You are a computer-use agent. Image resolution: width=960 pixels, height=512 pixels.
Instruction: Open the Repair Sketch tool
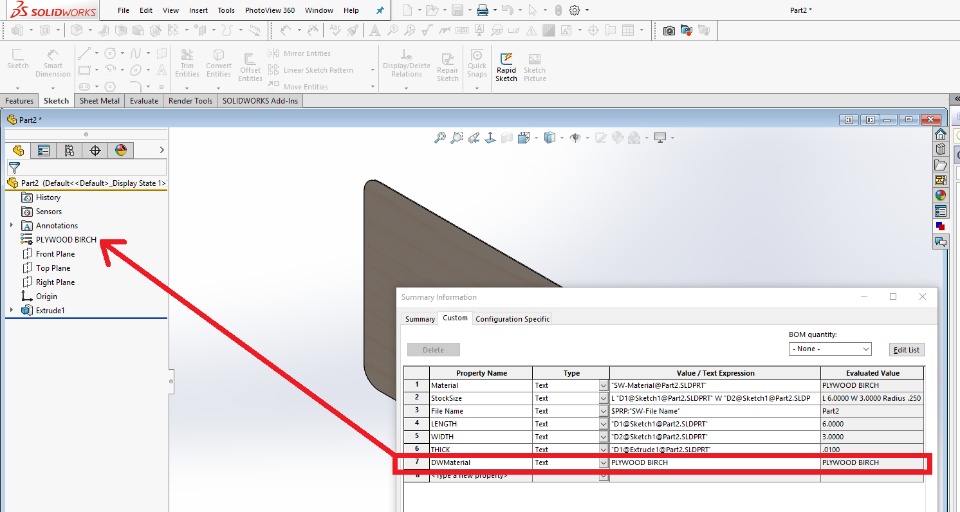448,67
